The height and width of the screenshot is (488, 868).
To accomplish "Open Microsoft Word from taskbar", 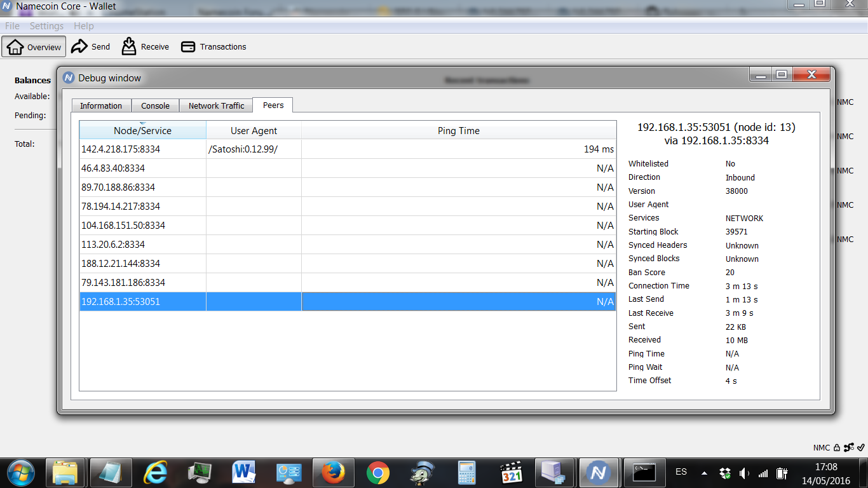I will (x=243, y=473).
